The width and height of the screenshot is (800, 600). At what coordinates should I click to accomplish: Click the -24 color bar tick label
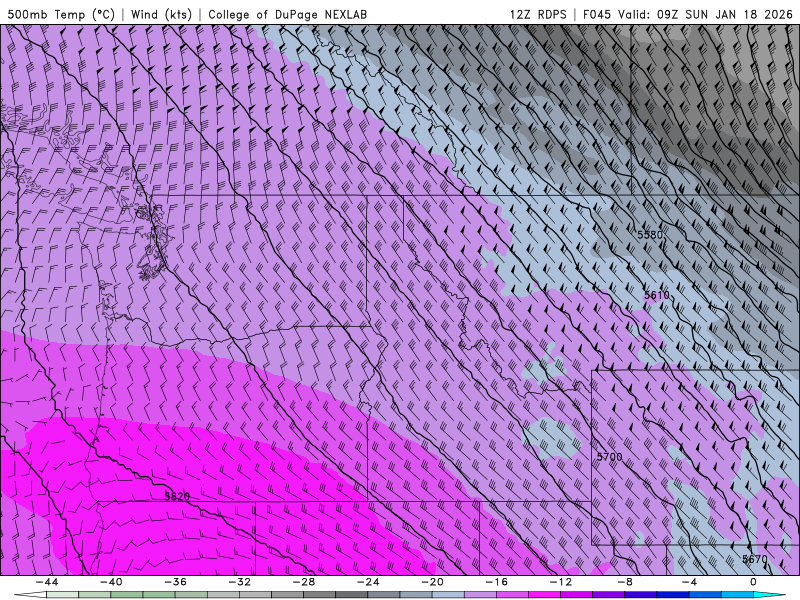pos(368,582)
